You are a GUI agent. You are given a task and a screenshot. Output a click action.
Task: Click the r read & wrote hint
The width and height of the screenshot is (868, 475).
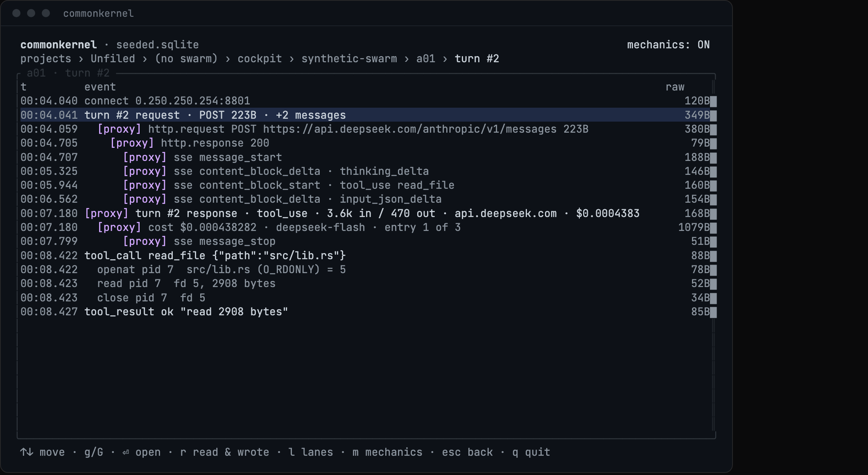[224, 452]
